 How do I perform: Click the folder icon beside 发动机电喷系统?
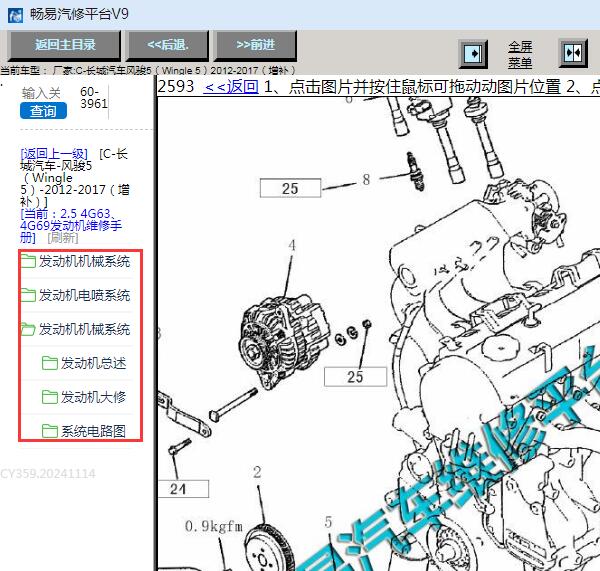28,295
